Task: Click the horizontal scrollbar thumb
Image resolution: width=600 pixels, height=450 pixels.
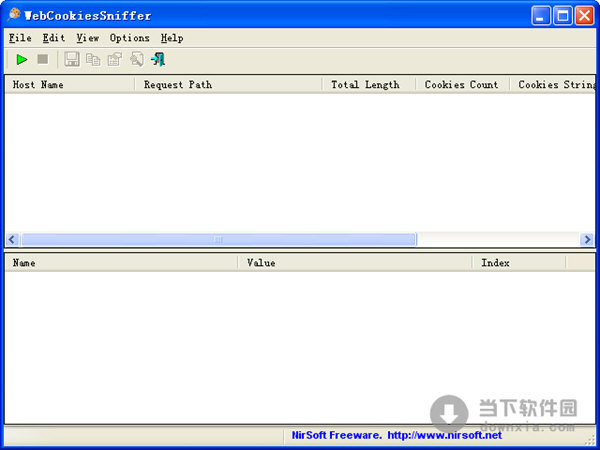Action: (x=218, y=240)
